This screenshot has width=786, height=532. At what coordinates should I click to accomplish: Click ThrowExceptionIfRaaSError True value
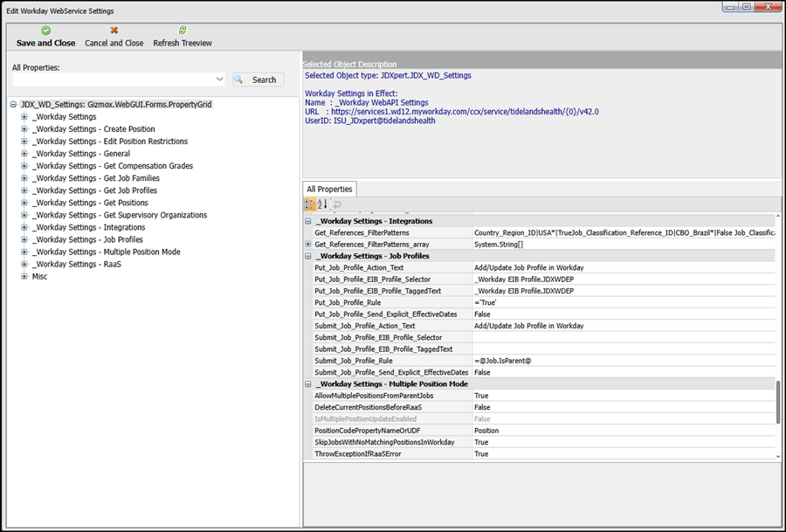624,453
